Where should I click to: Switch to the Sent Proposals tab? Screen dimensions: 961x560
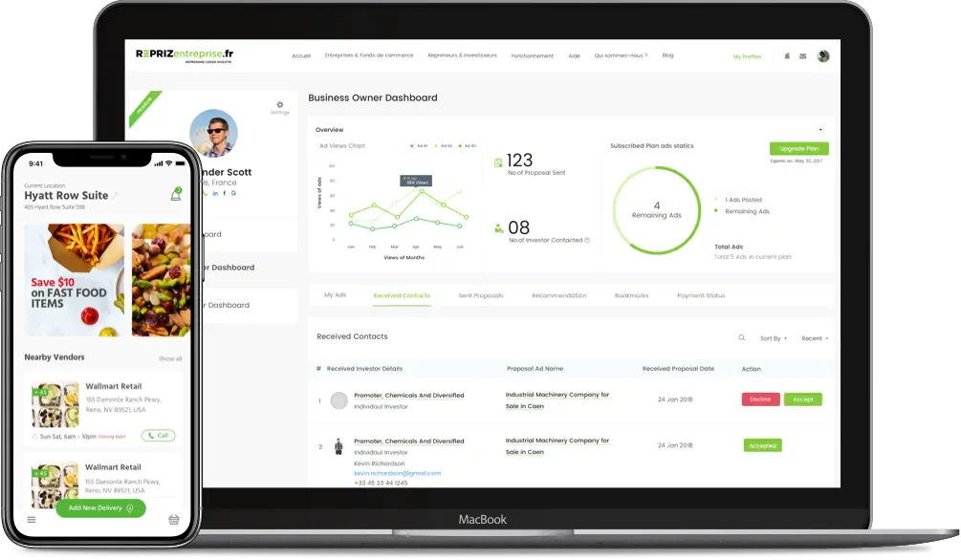[480, 295]
